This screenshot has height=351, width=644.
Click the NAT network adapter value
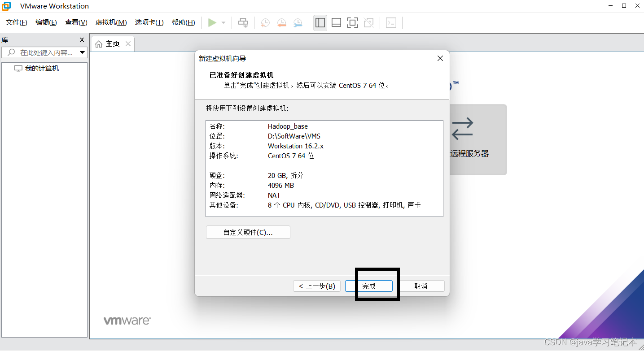pos(274,195)
